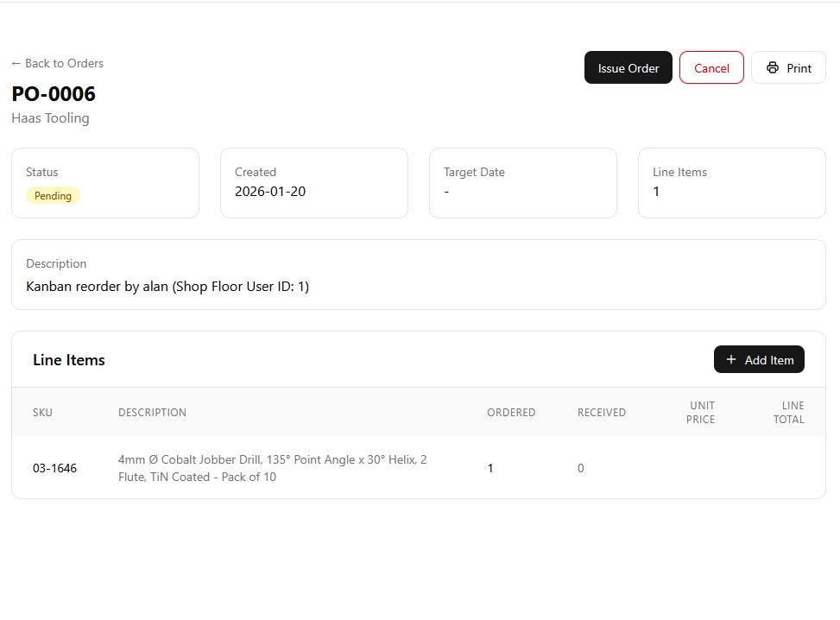Click the printer icon on the Print button
This screenshot has height=620, width=840.
(x=771, y=67)
